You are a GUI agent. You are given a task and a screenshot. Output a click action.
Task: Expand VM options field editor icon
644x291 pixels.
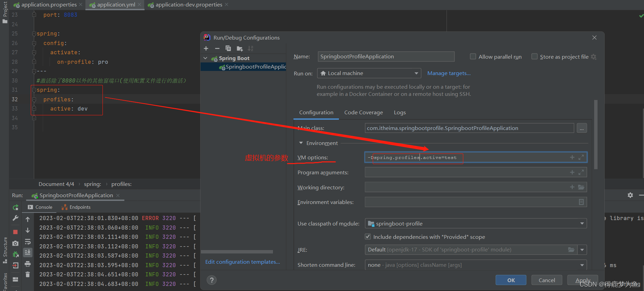point(581,157)
